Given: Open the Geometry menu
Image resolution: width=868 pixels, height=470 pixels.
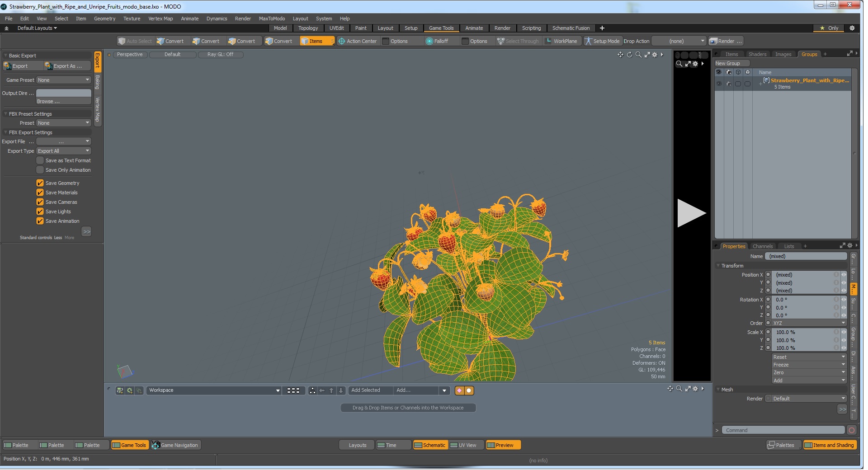Looking at the screenshot, I should (x=104, y=19).
